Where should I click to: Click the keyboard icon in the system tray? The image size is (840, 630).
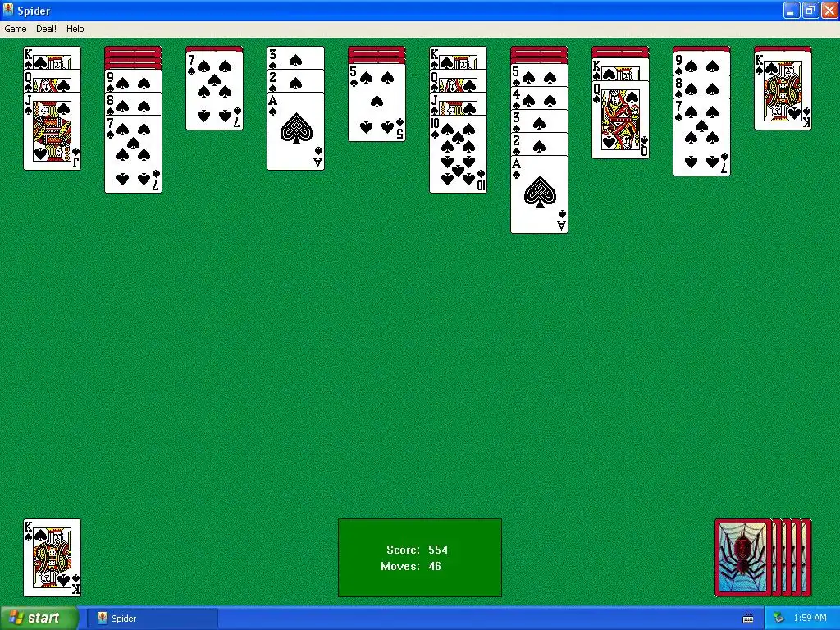coord(748,619)
